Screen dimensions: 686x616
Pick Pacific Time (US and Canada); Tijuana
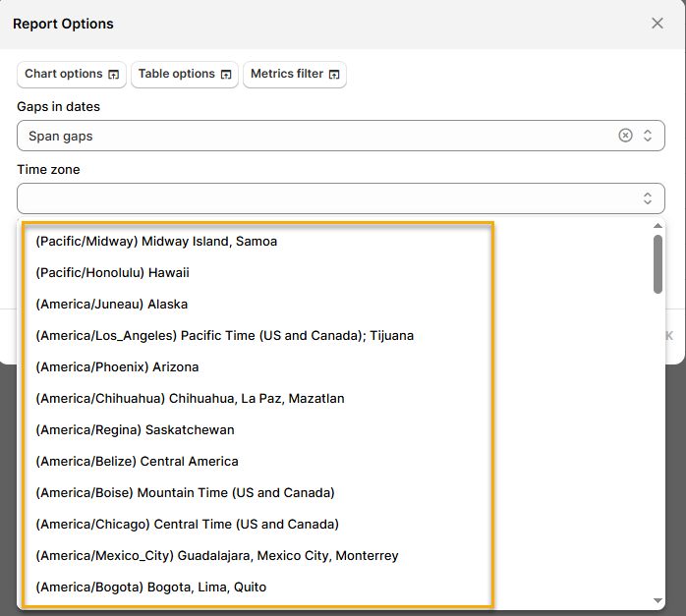tap(224, 335)
